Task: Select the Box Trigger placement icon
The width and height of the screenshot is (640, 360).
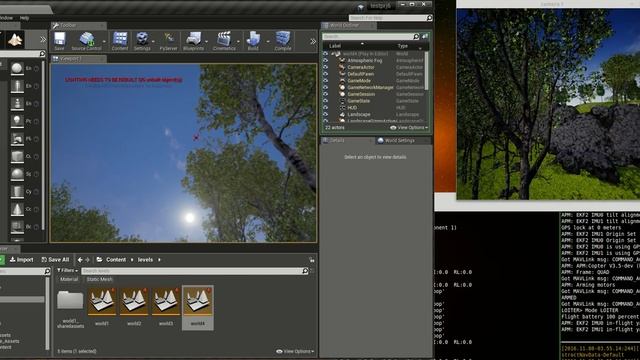Action: click(x=17, y=227)
